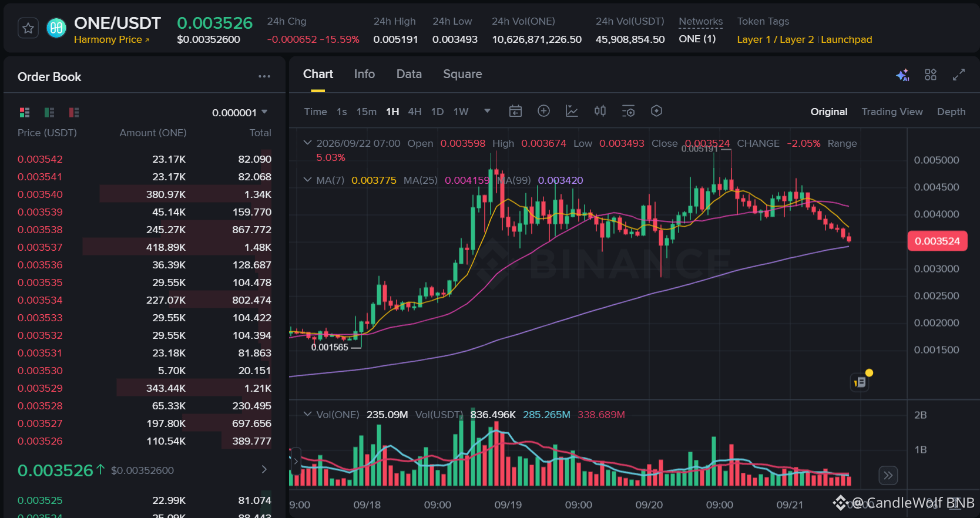Click the 0.003540 sell order row
This screenshot has width=980, height=518.
[x=145, y=194]
